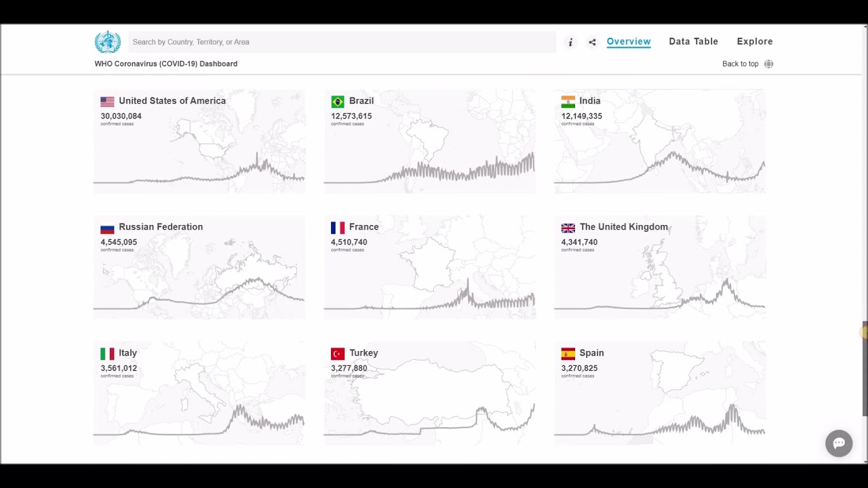
Task: Click the Brazil case trend chart
Action: [x=429, y=168]
